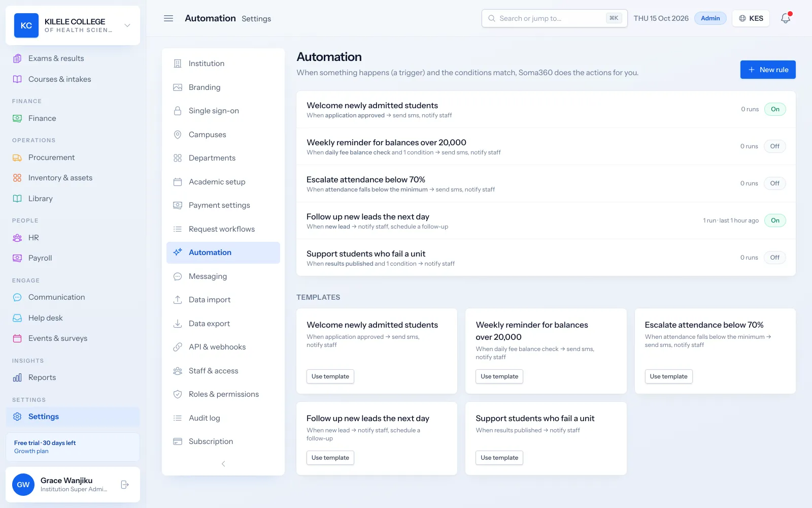
Task: Go to Messaging settings
Action: (223, 276)
